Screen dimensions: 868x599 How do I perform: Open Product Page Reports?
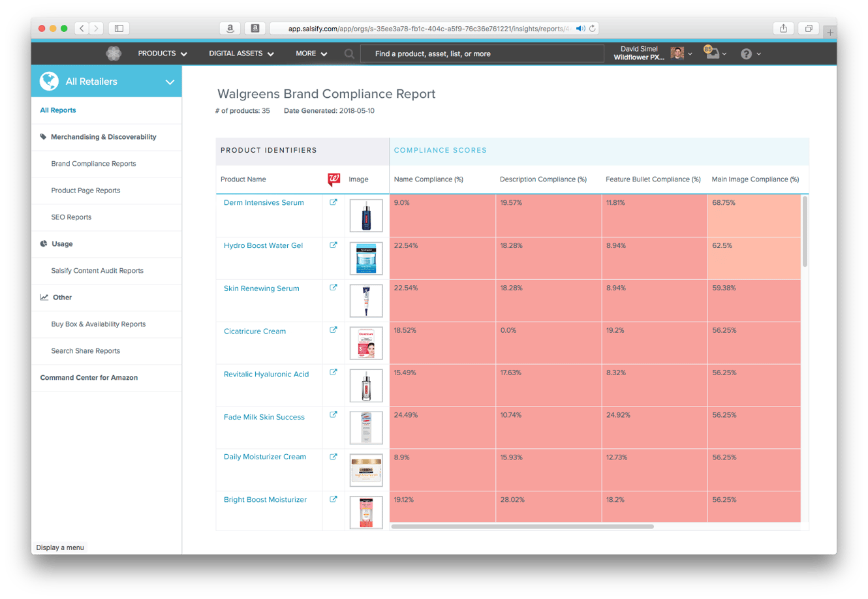pyautogui.click(x=85, y=191)
